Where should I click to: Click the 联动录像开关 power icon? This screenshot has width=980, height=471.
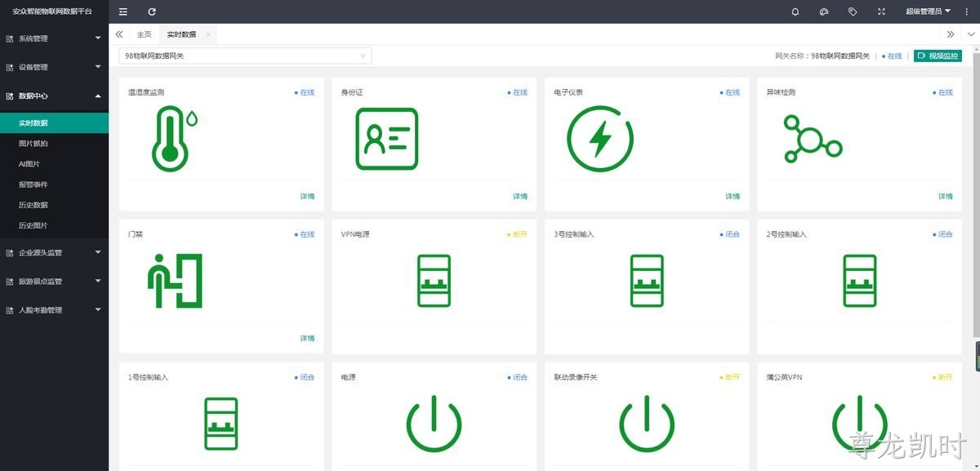point(647,424)
